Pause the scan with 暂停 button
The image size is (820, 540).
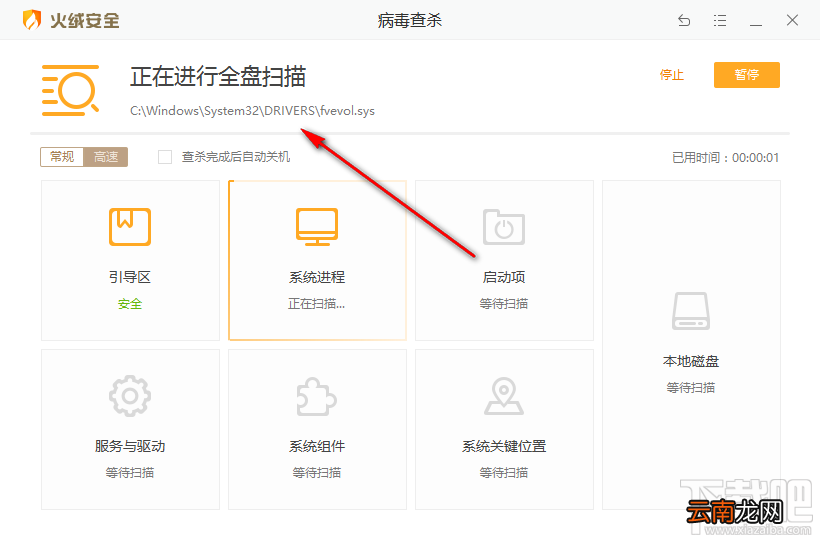click(747, 75)
